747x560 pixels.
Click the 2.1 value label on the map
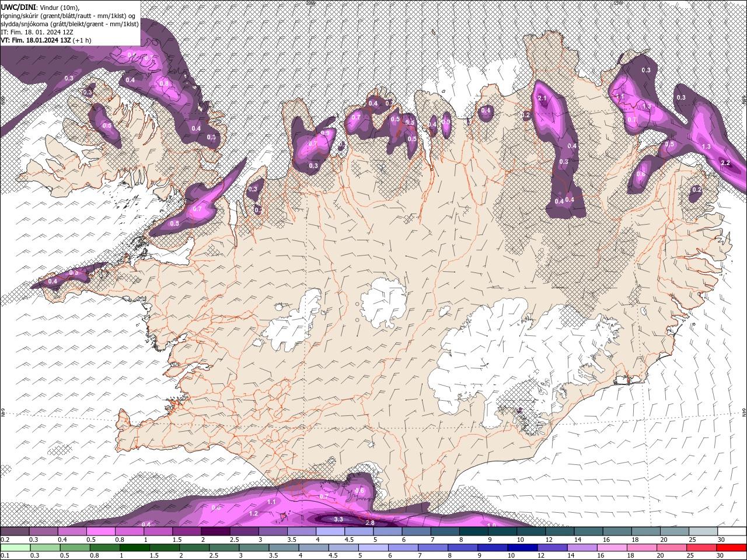coord(542,98)
